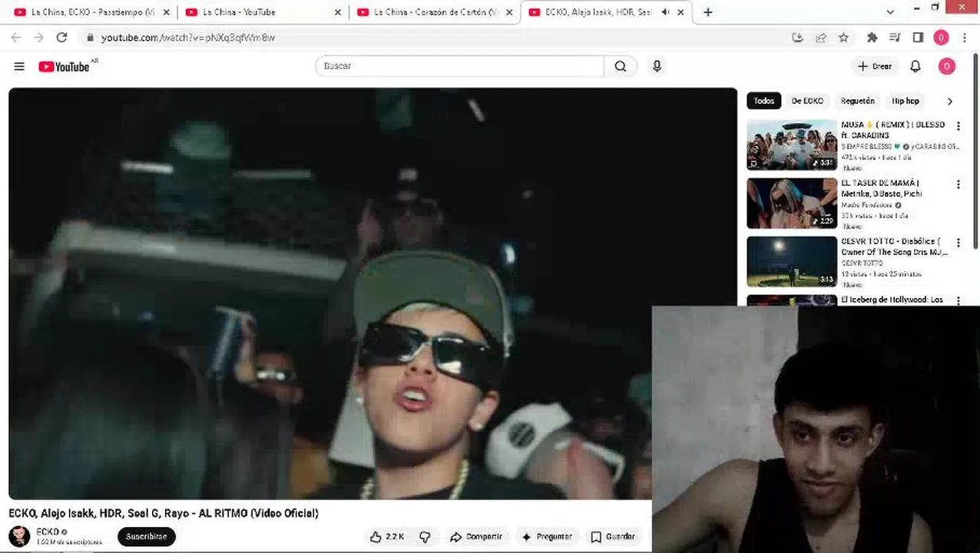The width and height of the screenshot is (980, 553).
Task: Open options for MUSA REMIX video
Action: pyautogui.click(x=958, y=126)
